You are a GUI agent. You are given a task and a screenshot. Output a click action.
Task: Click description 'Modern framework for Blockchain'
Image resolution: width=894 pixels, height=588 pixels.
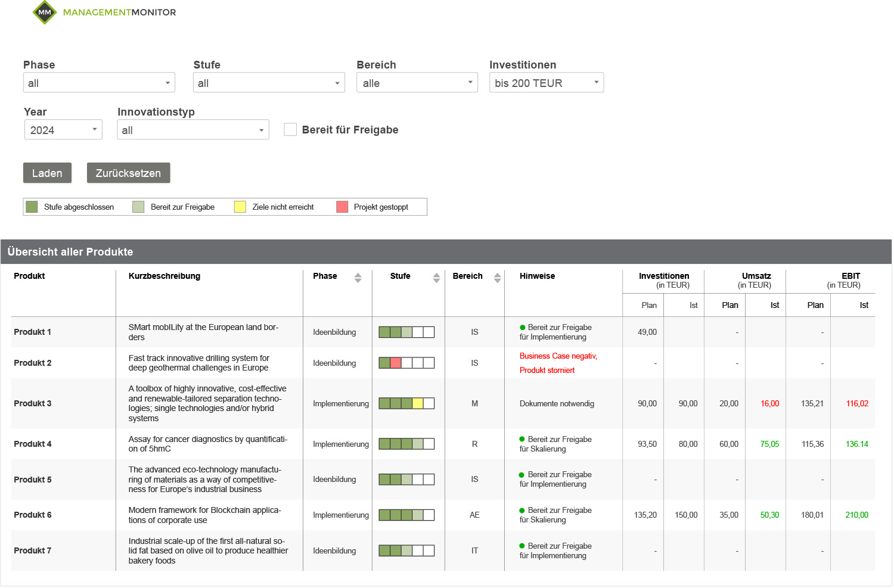[205, 515]
